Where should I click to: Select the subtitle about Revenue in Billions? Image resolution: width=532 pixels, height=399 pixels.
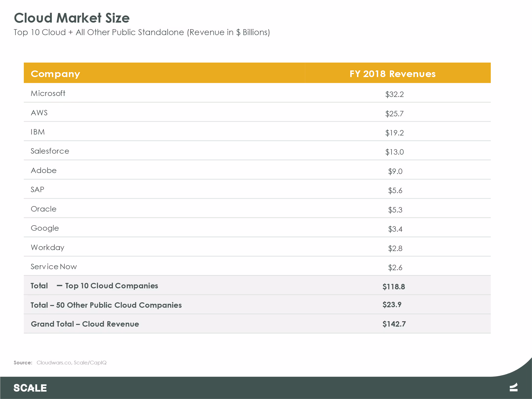click(142, 32)
